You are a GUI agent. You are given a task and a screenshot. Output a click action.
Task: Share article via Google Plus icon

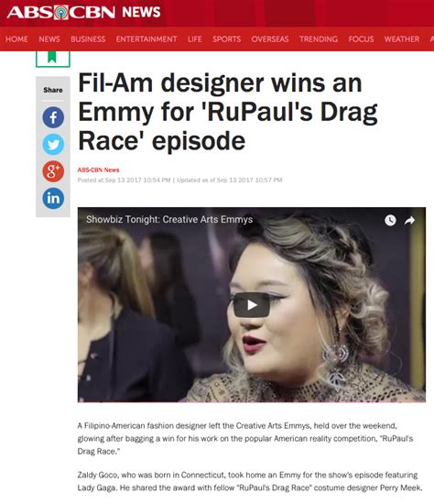click(x=53, y=171)
